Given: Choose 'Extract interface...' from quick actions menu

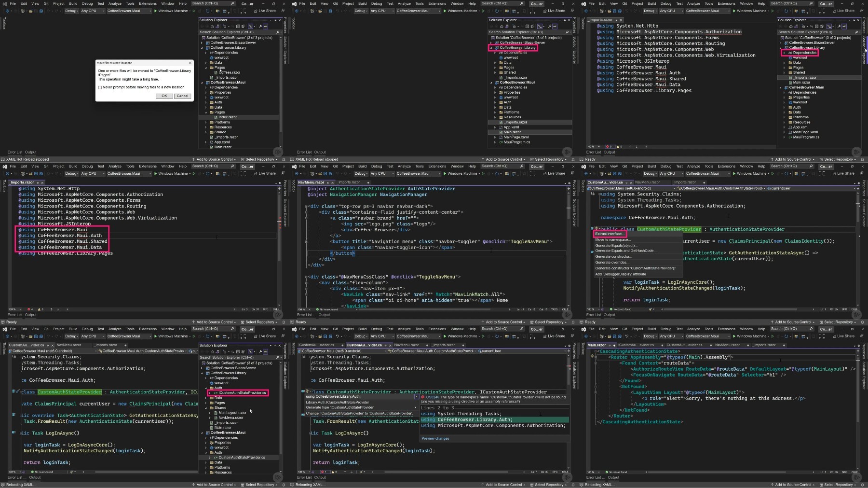Looking at the screenshot, I should pyautogui.click(x=610, y=234).
